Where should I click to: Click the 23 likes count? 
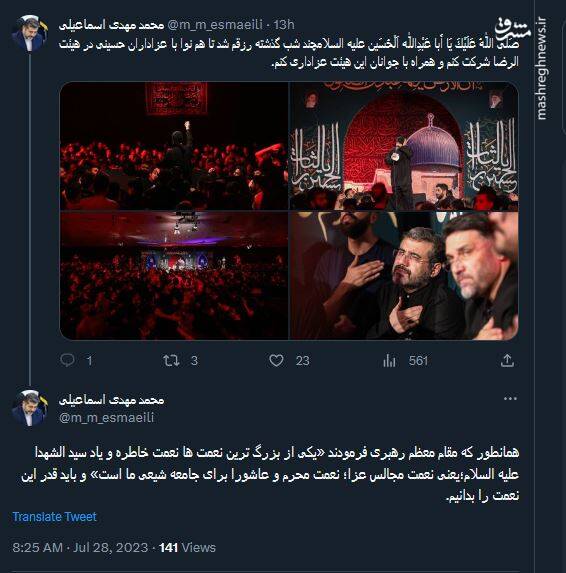[x=303, y=361]
